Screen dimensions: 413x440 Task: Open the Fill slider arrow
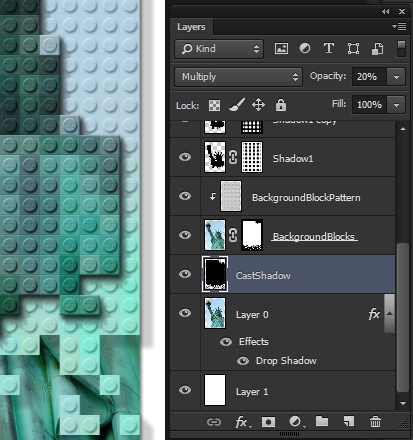[x=396, y=105]
